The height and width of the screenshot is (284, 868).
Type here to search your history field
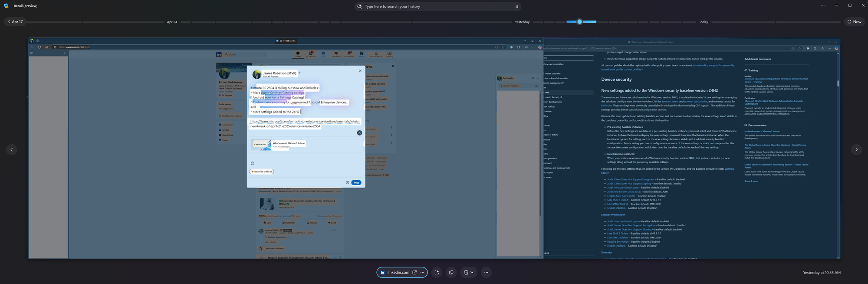click(437, 7)
